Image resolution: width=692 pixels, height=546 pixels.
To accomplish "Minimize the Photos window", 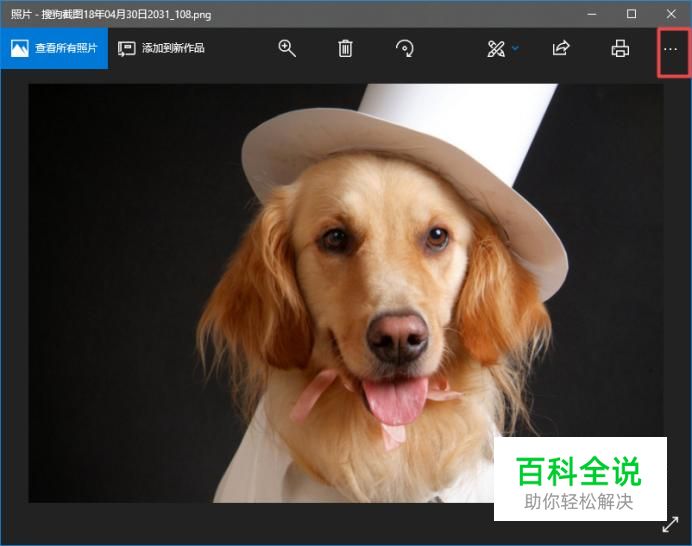I will [x=590, y=14].
